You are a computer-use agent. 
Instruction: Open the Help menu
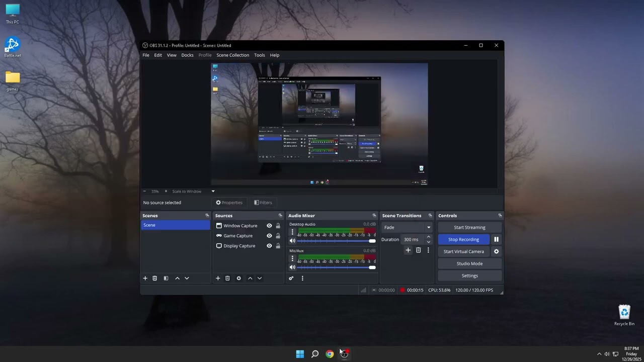pyautogui.click(x=275, y=55)
